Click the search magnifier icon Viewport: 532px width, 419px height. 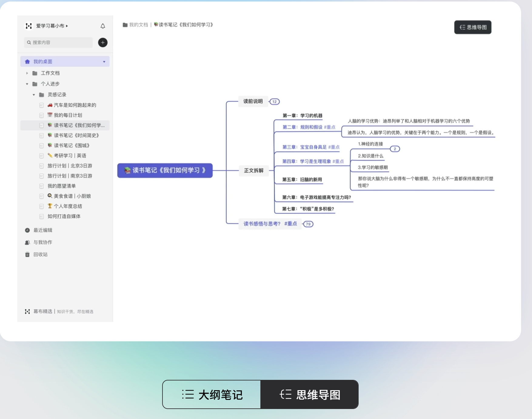click(29, 42)
